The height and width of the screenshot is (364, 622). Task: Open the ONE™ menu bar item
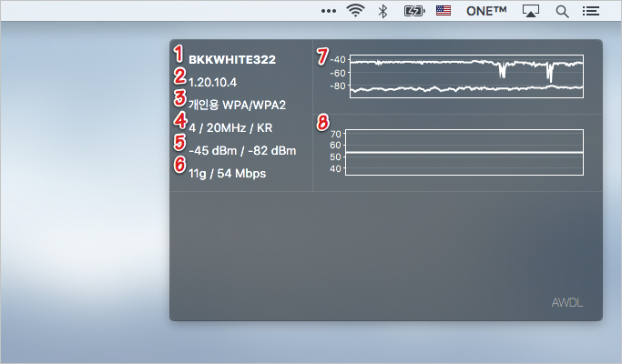486,11
